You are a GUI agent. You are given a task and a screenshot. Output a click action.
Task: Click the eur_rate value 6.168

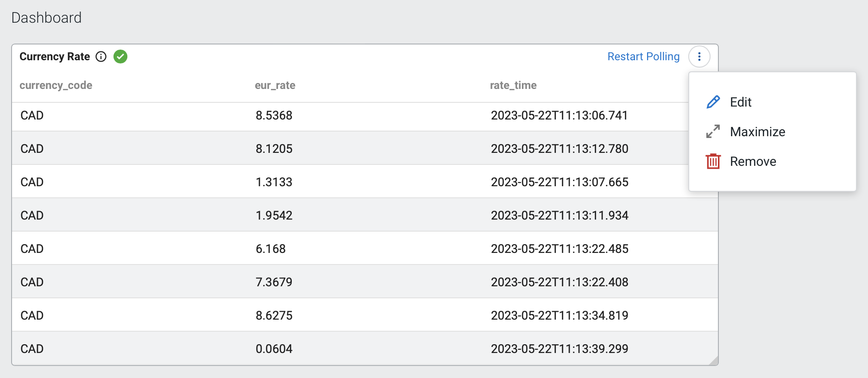coord(270,249)
